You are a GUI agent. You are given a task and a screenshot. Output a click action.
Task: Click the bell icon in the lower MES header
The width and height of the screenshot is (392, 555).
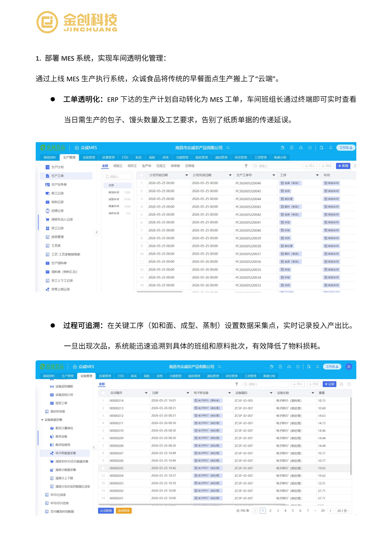point(317,366)
